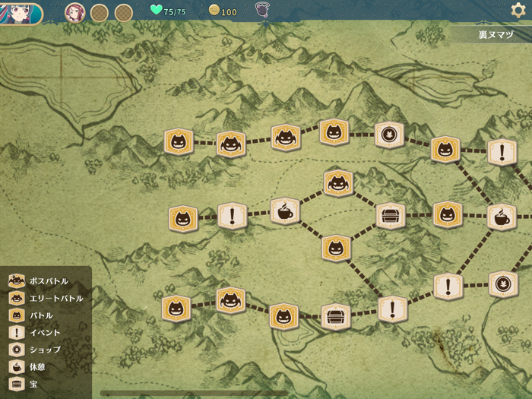Select the battle node after the middle treasure chest
Image resolution: width=532 pixels, height=399 pixels.
(x=448, y=215)
